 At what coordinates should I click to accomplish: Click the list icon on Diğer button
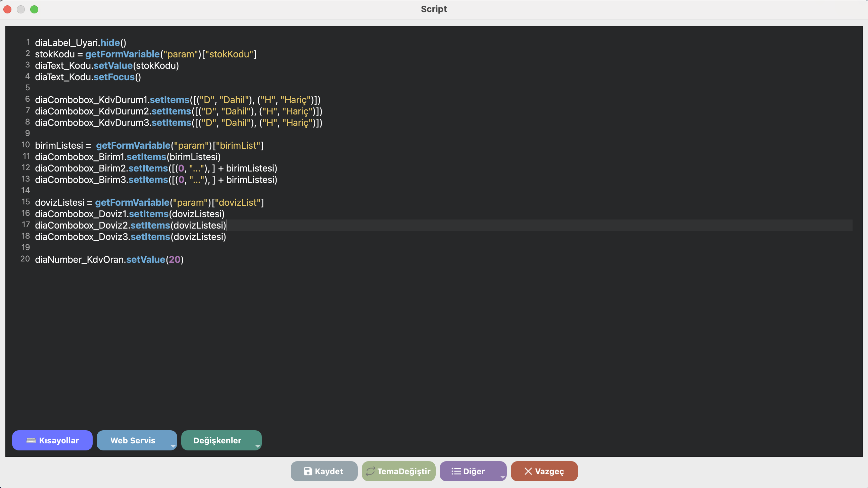pyautogui.click(x=456, y=471)
